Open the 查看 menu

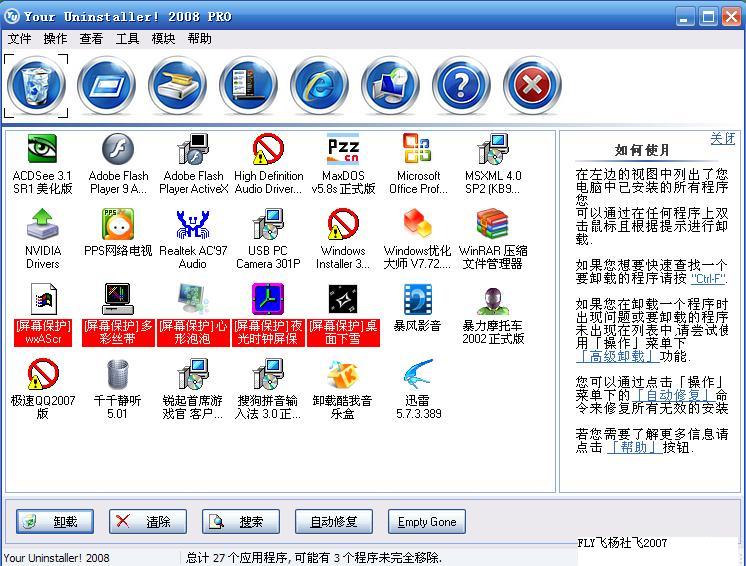pyautogui.click(x=91, y=39)
